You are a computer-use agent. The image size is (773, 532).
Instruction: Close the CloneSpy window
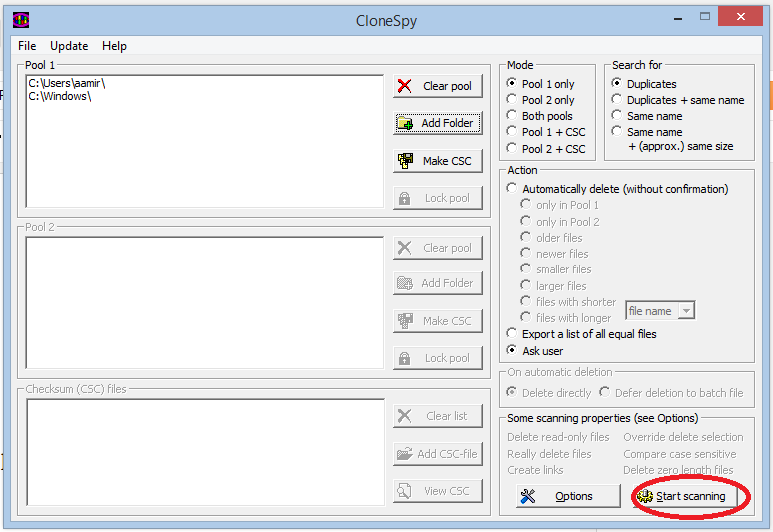click(x=740, y=16)
